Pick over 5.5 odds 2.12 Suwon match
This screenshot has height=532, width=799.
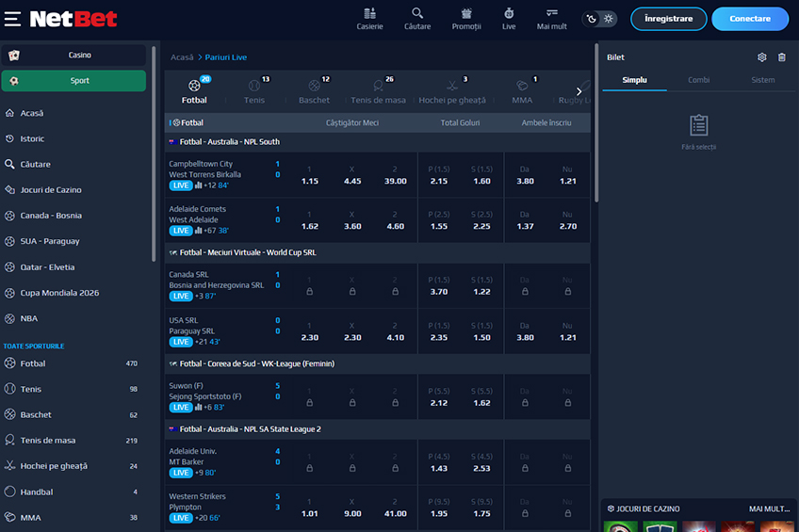click(439, 397)
